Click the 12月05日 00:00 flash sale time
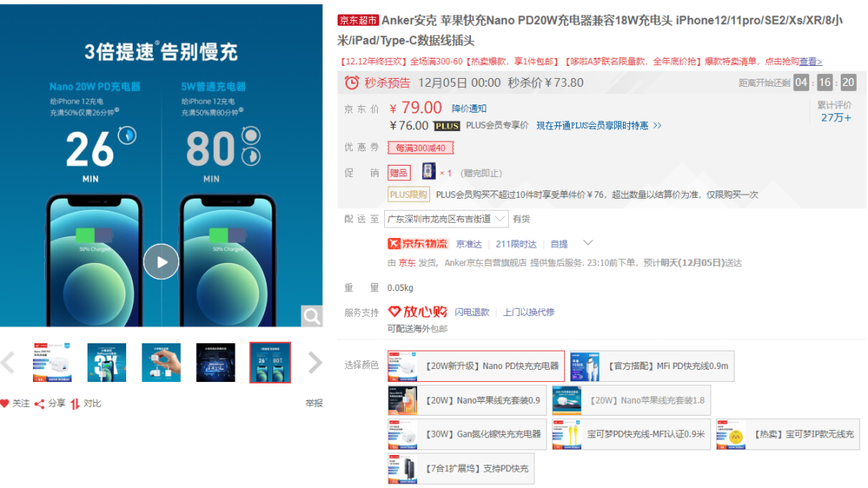 point(460,83)
